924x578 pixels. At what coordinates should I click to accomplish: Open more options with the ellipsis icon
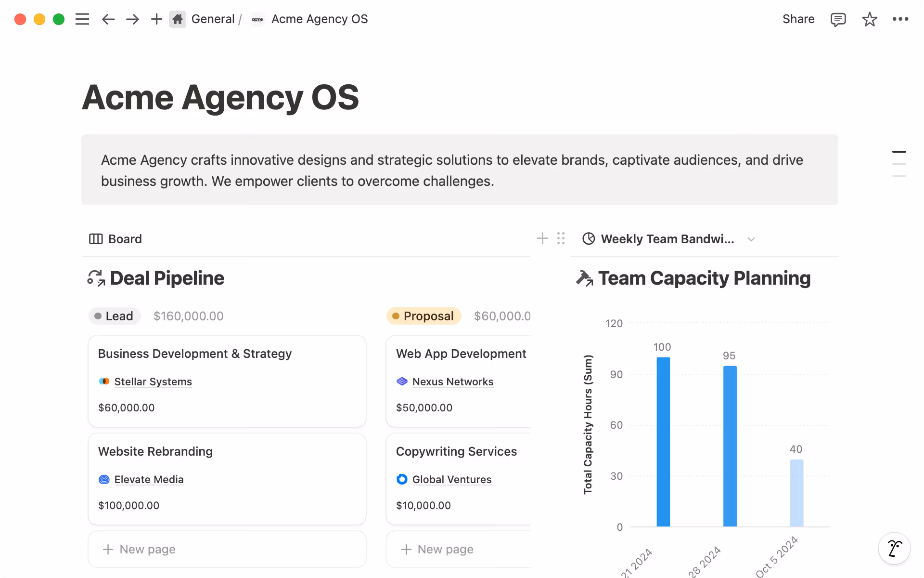click(900, 19)
